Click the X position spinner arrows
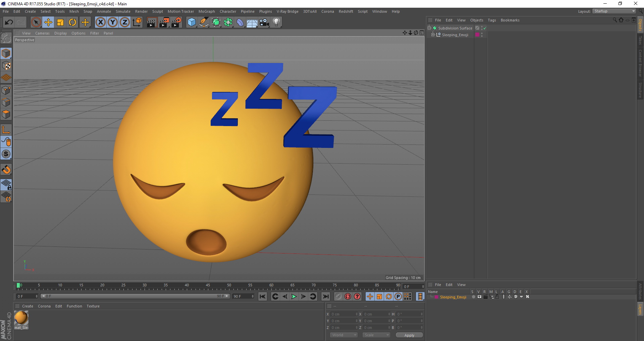Image resolution: width=644 pixels, height=341 pixels. point(357,314)
